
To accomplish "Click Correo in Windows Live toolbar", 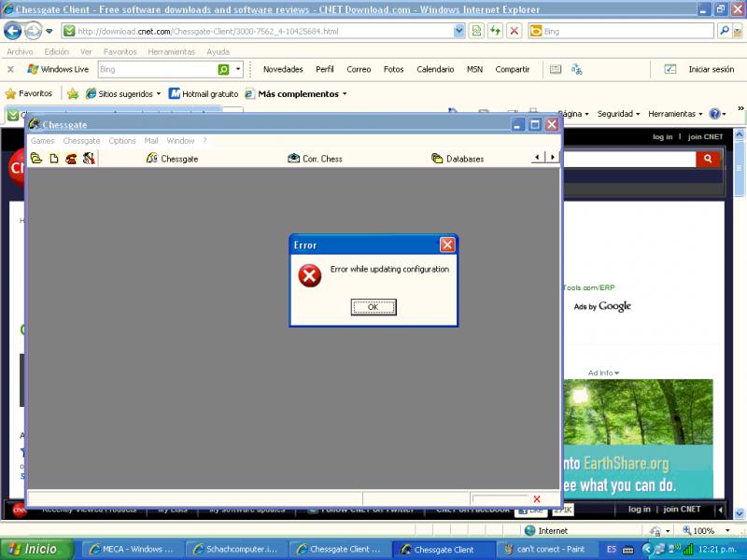I will pyautogui.click(x=359, y=69).
